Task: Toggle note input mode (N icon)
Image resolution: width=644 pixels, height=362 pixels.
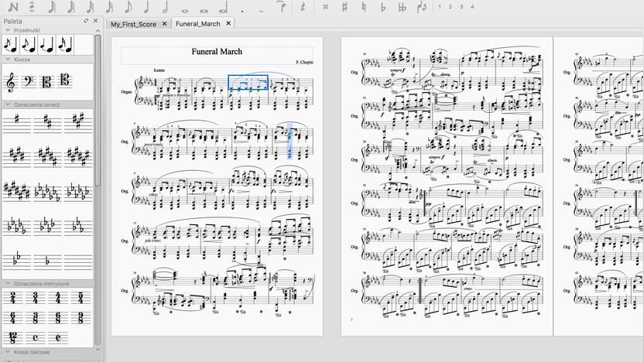Action: pyautogui.click(x=12, y=6)
